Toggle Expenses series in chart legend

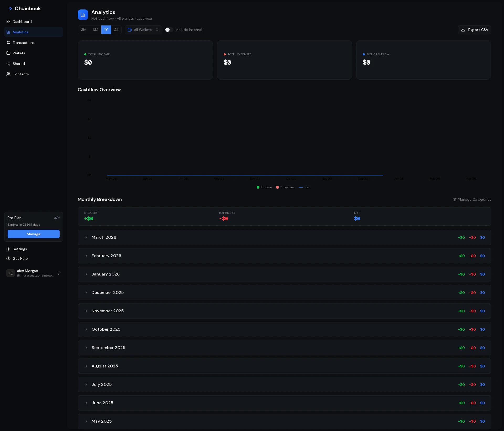pos(285,187)
